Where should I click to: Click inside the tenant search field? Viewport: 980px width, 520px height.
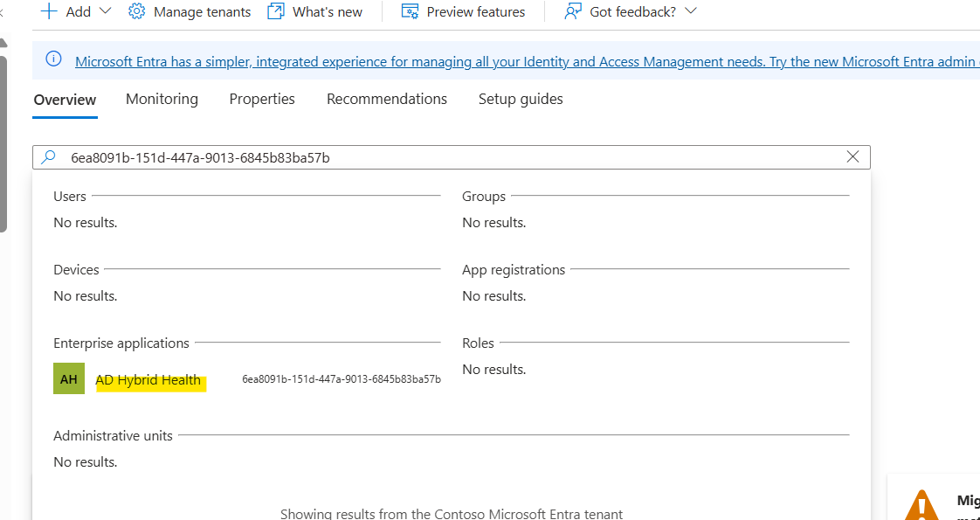point(437,157)
